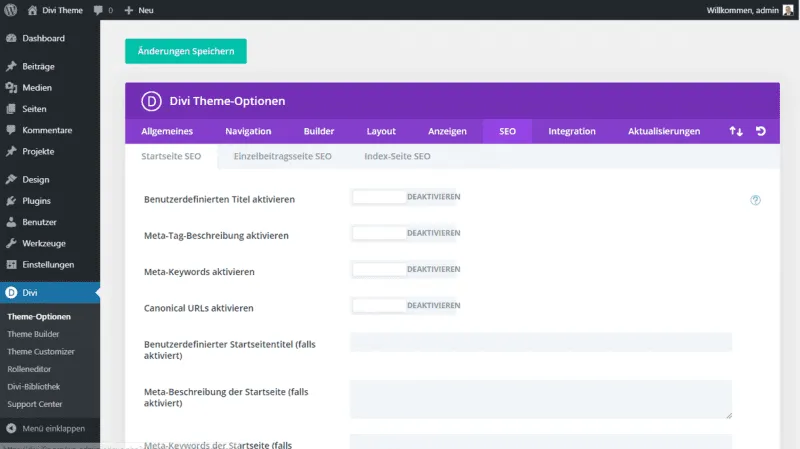Screen dimensions: 800x449
Task: Click the Medien media icon
Action: tap(11, 88)
